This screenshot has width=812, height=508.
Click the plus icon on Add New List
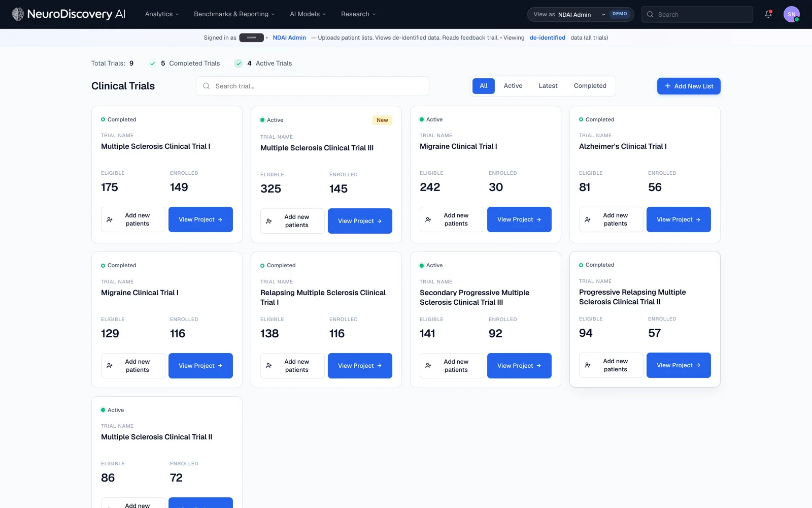[x=668, y=86]
